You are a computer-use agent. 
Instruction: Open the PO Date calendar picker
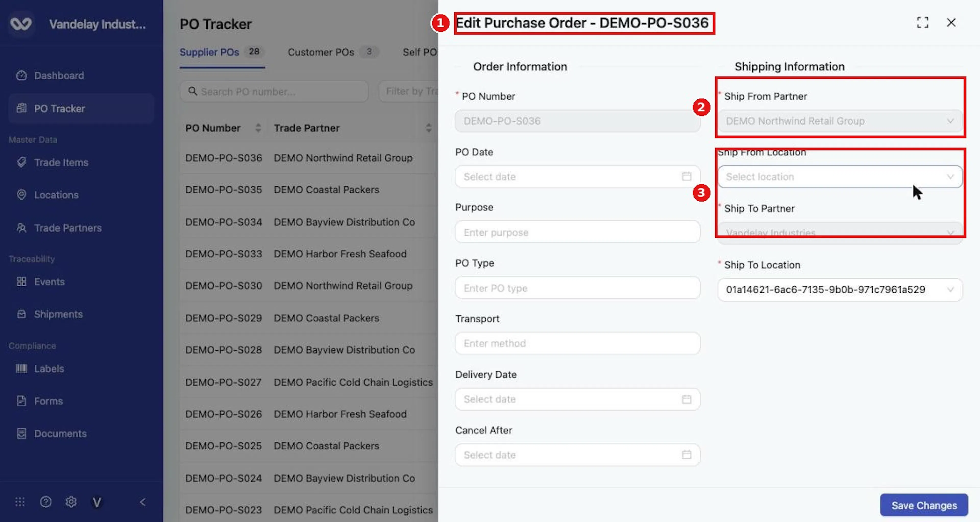point(686,176)
